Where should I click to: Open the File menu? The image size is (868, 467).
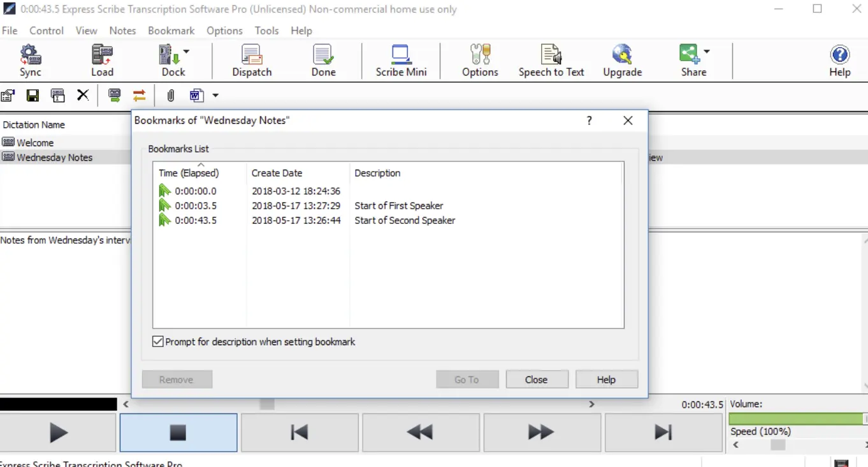pyautogui.click(x=10, y=31)
